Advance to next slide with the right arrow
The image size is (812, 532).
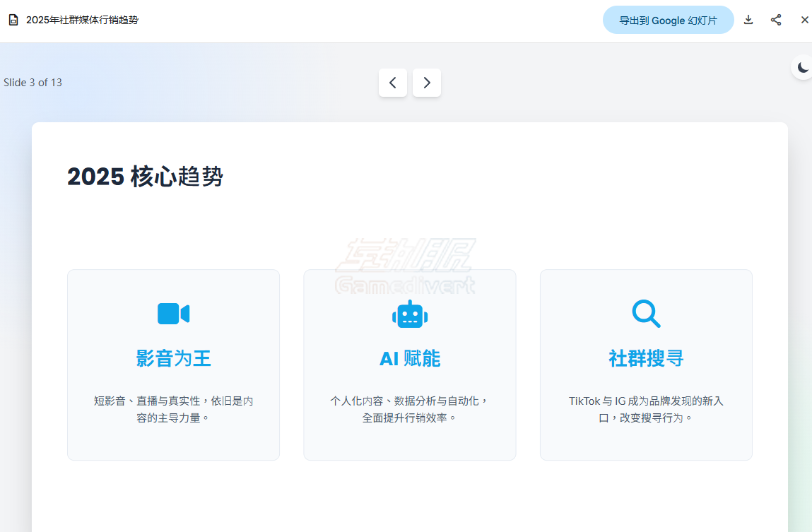[427, 83]
